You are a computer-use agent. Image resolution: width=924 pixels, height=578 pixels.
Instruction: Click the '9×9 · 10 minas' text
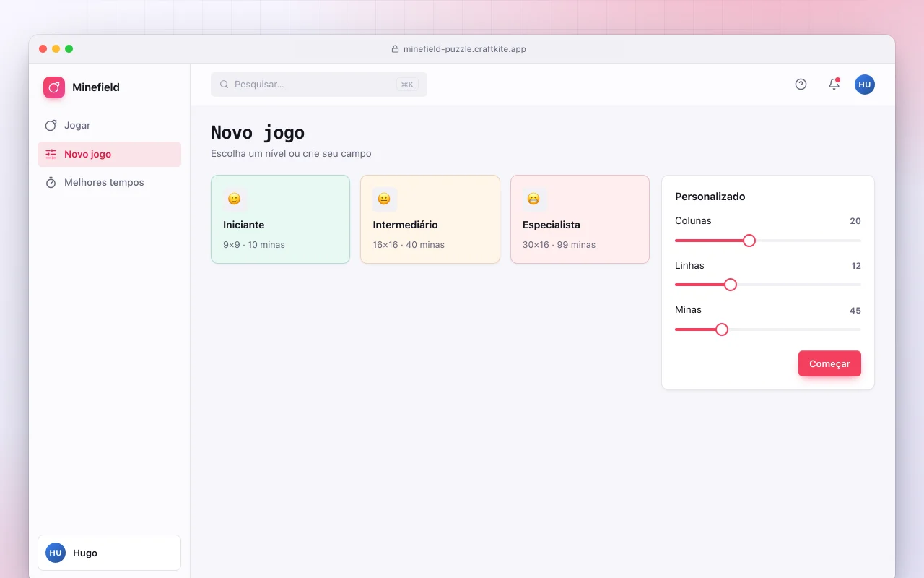coord(254,245)
